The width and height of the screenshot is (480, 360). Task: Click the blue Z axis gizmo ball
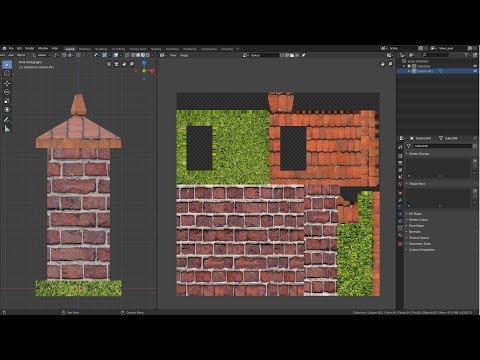coord(144,63)
